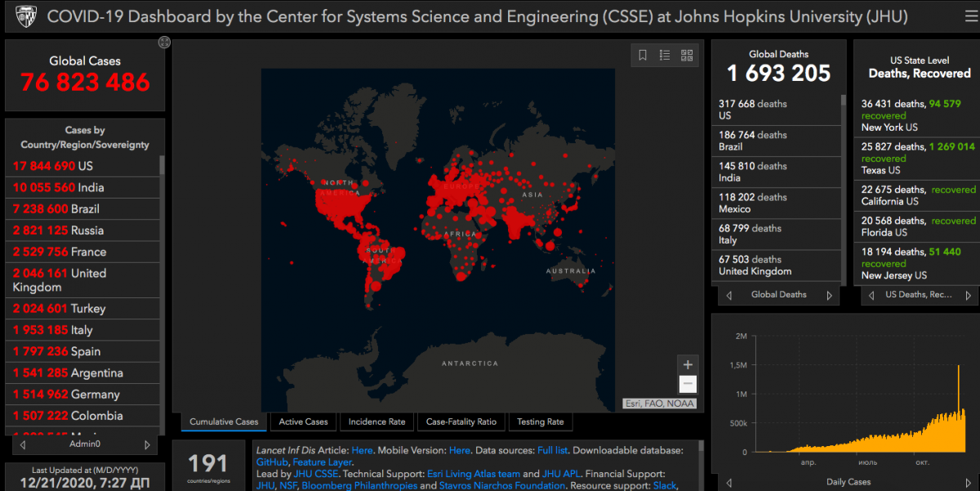Click '67 503 deaths United Kingdom' row
This screenshot has width=980, height=491.
[x=776, y=266]
